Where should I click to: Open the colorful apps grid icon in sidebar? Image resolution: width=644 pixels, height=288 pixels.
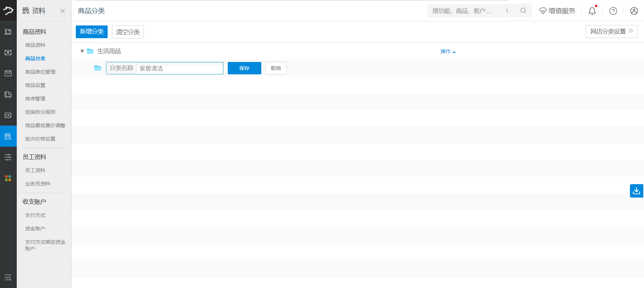(x=8, y=178)
